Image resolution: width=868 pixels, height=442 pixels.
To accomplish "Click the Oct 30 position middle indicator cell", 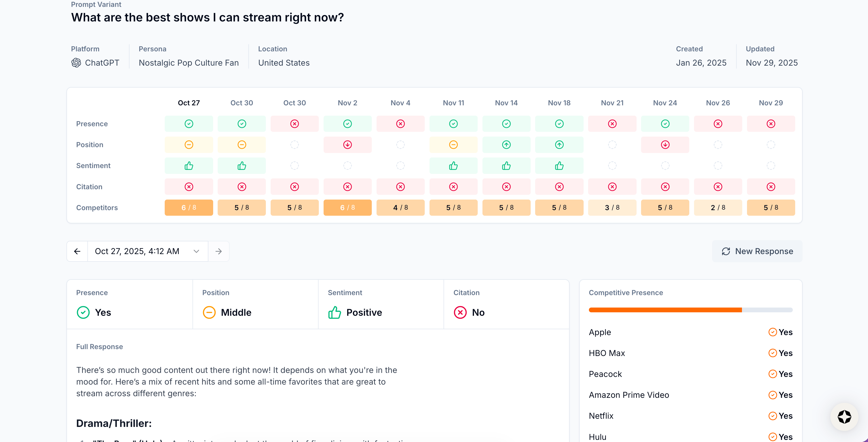I will [x=241, y=145].
